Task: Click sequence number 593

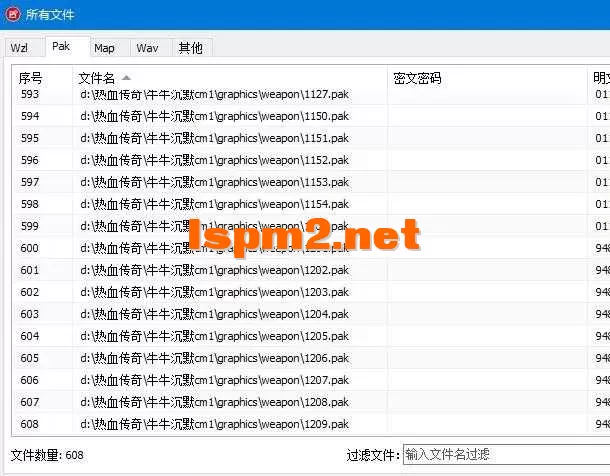Action: [x=30, y=94]
